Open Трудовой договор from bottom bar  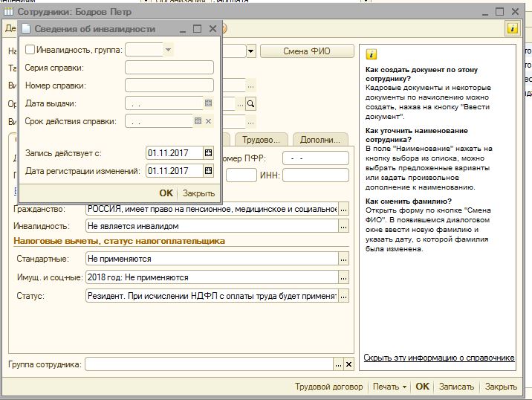pyautogui.click(x=328, y=387)
